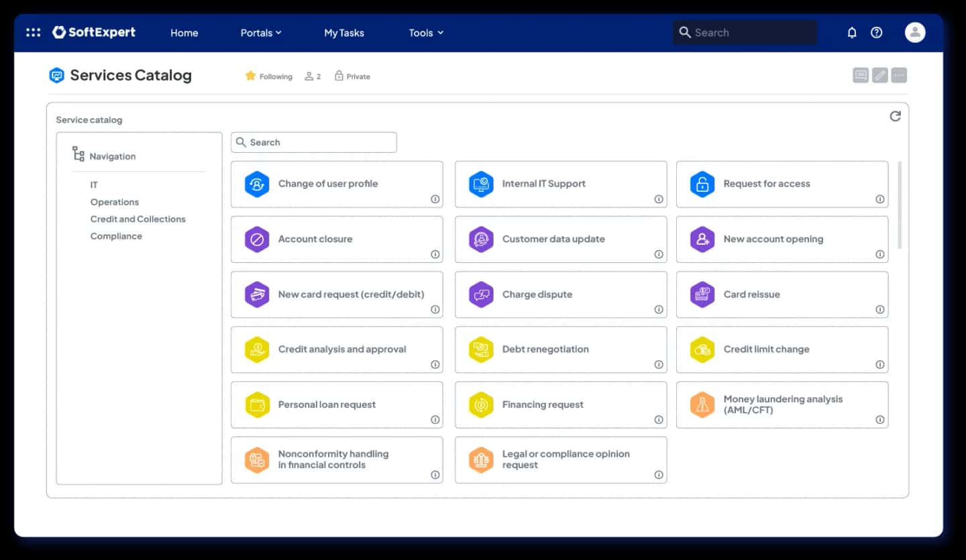966x560 pixels.
Task: Select Compliance in the Navigation tree
Action: (x=116, y=236)
